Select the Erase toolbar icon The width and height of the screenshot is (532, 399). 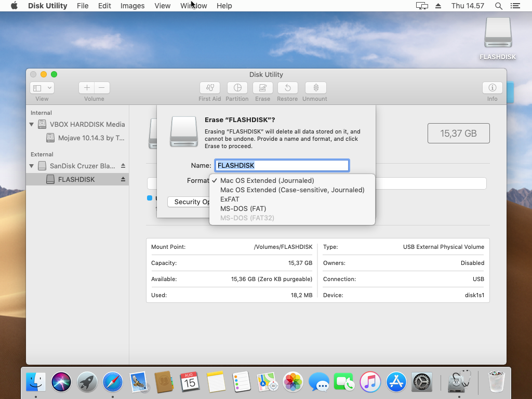coord(262,88)
